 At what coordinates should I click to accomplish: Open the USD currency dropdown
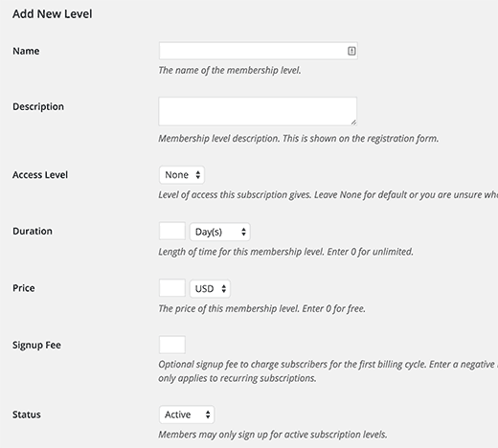point(210,289)
